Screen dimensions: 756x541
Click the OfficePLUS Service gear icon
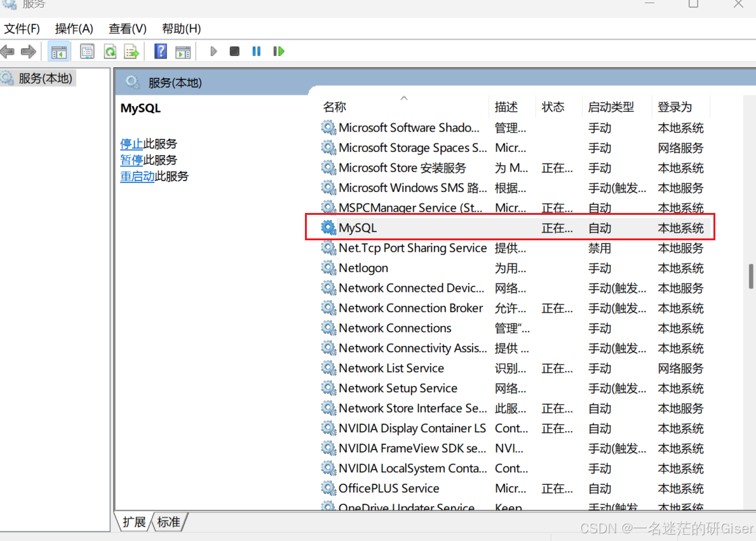pyautogui.click(x=328, y=488)
